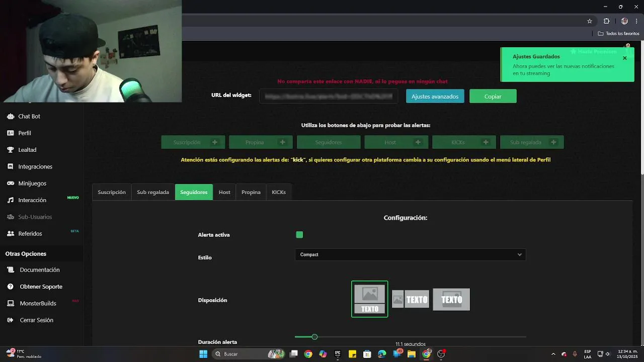Open the browser three-dot menu
This screenshot has width=644, height=362.
(x=636, y=21)
